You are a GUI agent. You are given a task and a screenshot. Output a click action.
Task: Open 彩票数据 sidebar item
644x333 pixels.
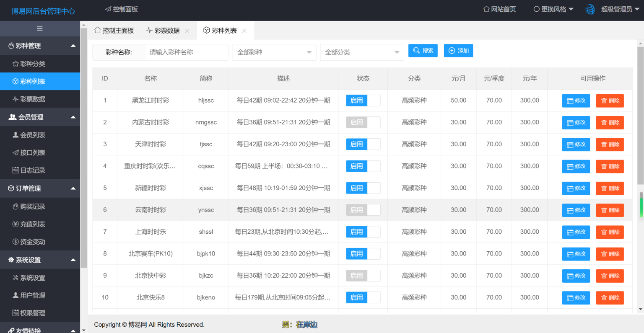tap(33, 99)
